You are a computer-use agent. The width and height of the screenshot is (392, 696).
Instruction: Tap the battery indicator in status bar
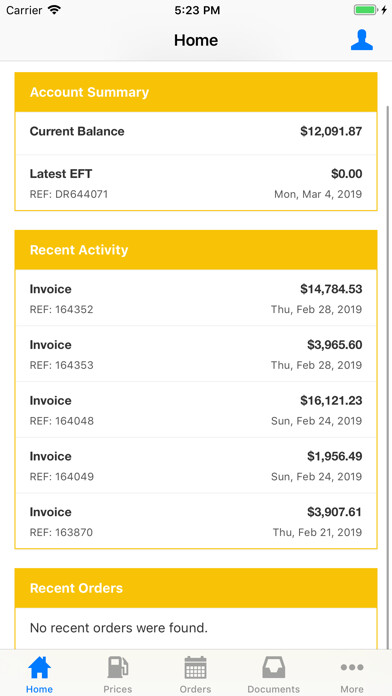(x=366, y=10)
